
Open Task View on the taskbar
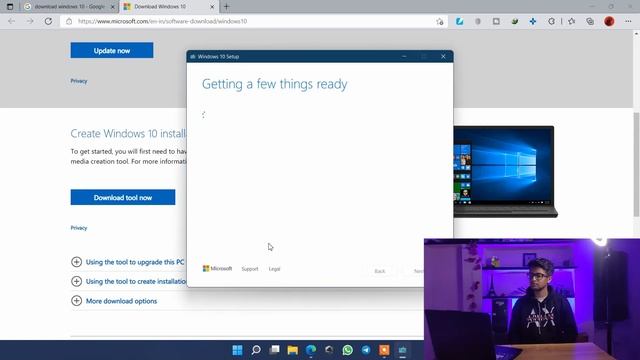point(274,350)
